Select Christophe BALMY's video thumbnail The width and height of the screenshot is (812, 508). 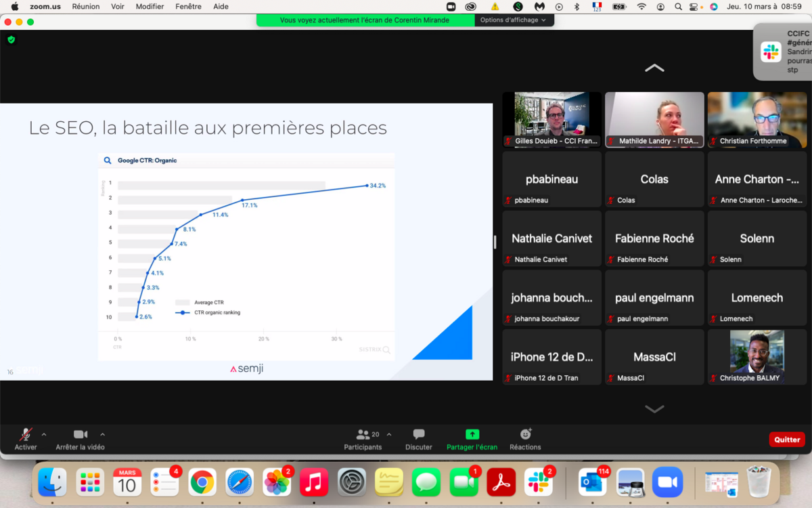[x=757, y=357]
